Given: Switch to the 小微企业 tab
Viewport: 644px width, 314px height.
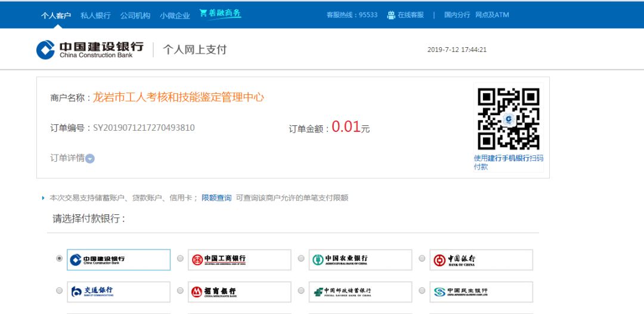Looking at the screenshot, I should coord(175,16).
